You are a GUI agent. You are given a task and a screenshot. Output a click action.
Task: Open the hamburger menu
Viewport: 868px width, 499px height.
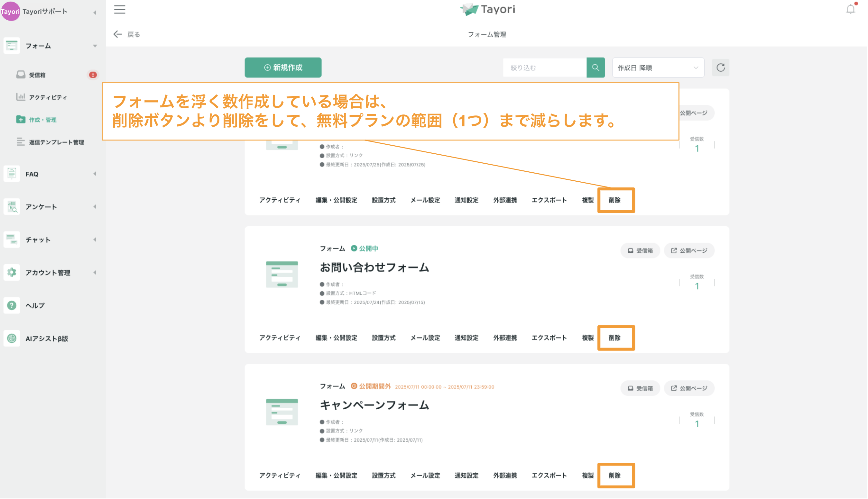(119, 10)
